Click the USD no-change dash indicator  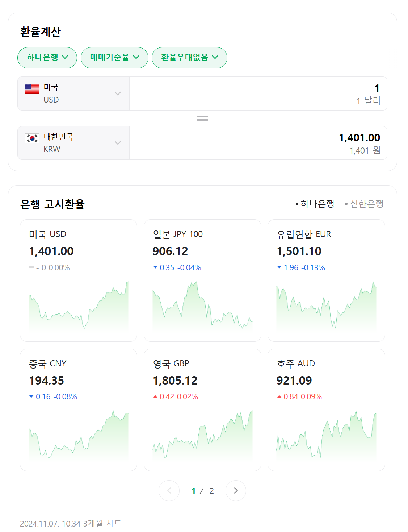31,267
